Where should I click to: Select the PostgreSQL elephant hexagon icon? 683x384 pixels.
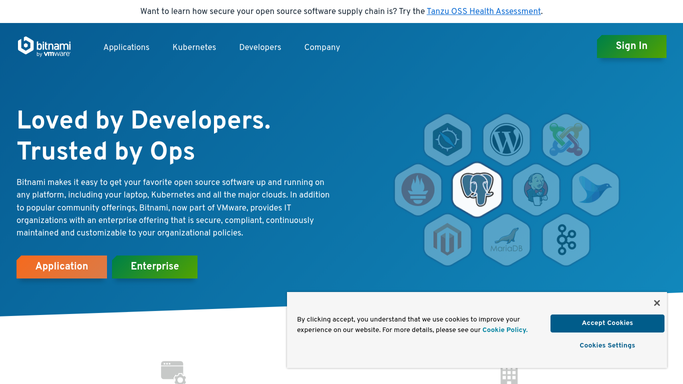pyautogui.click(x=477, y=190)
